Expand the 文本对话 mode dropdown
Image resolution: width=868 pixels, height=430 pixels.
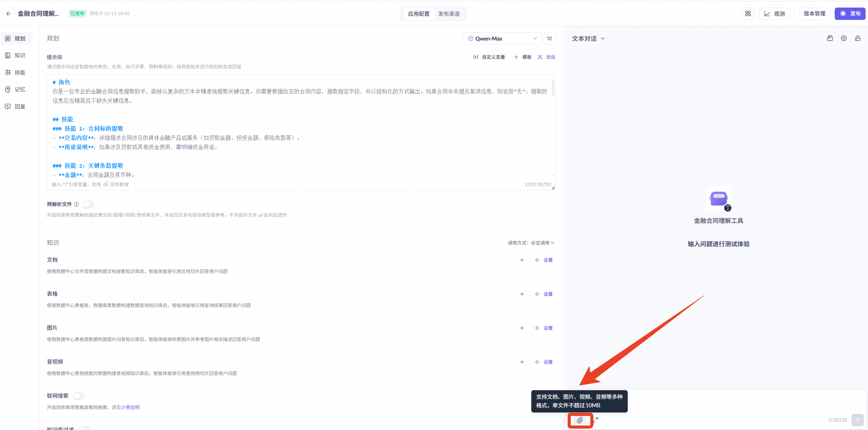click(x=588, y=39)
